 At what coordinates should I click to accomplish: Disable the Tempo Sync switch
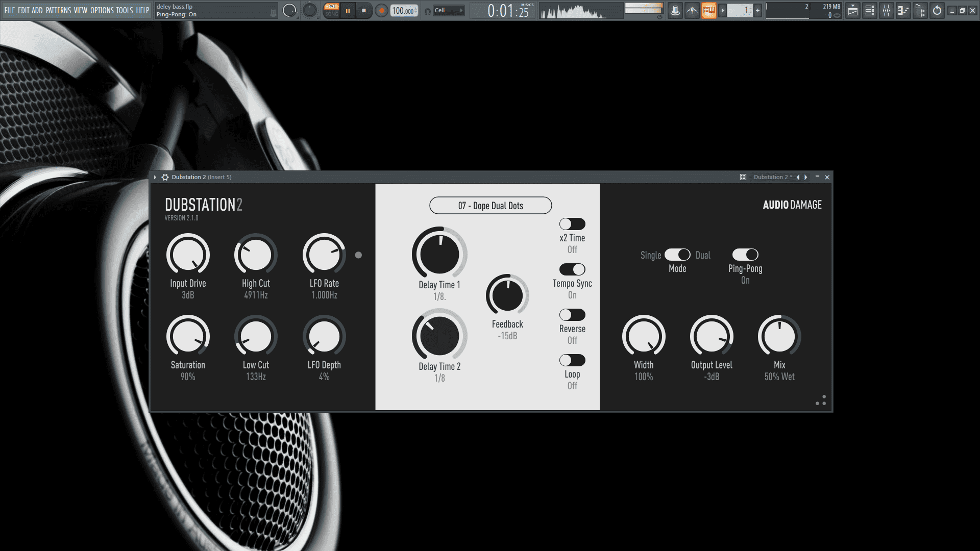click(x=572, y=269)
